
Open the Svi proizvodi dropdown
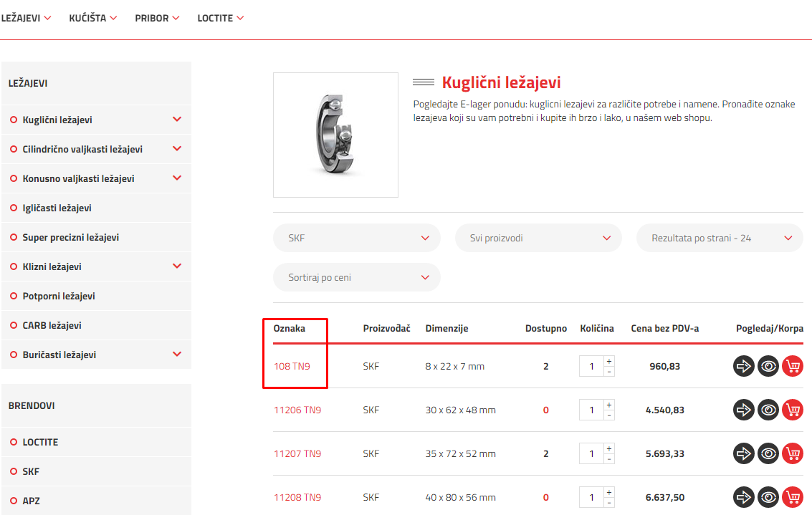pyautogui.click(x=538, y=238)
